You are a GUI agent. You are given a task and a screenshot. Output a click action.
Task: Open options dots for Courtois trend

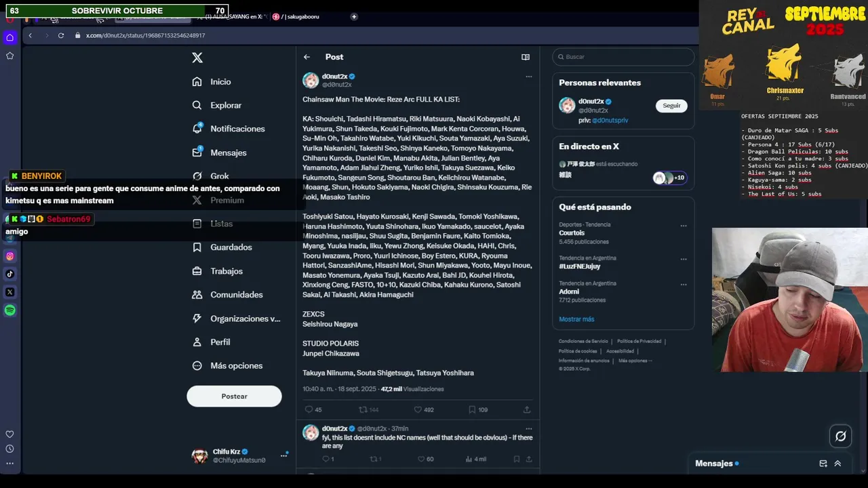point(684,226)
